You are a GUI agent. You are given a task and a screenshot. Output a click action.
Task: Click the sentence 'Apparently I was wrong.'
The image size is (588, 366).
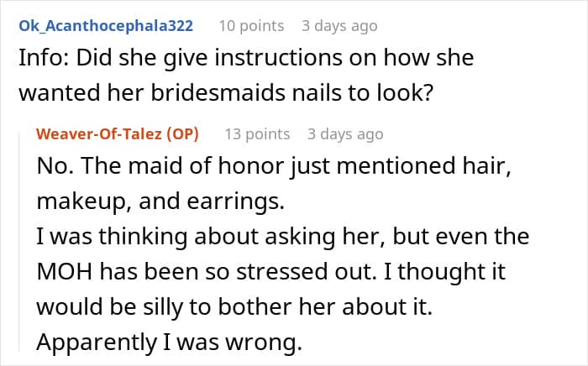click(x=158, y=342)
